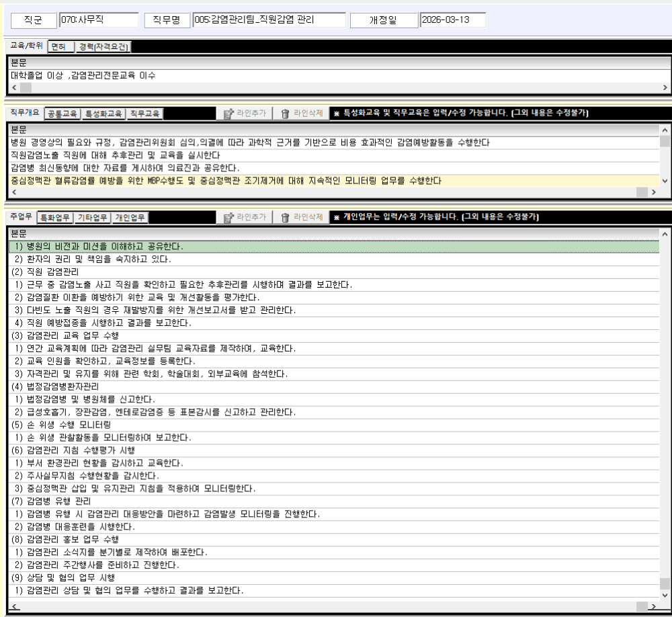The image size is (672, 617).
Task: Select row starting '3) 중심정맥관 삽입 및 유지관리'
Action: [334, 489]
